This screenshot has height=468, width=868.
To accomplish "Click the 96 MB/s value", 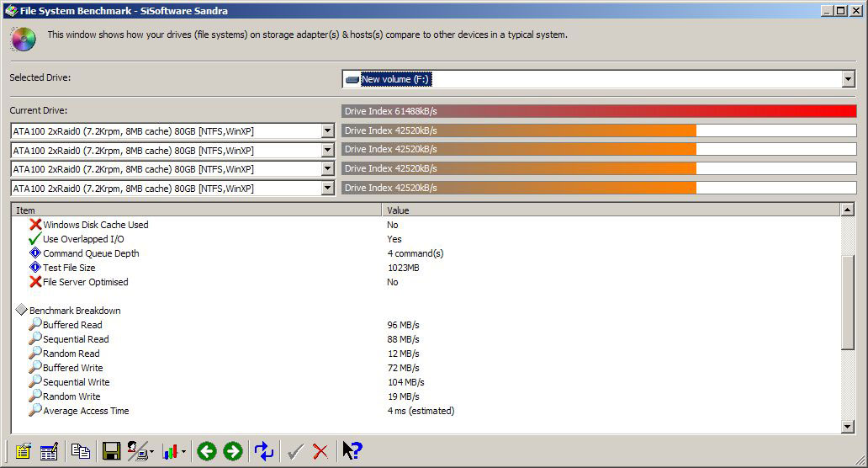I will [x=404, y=325].
